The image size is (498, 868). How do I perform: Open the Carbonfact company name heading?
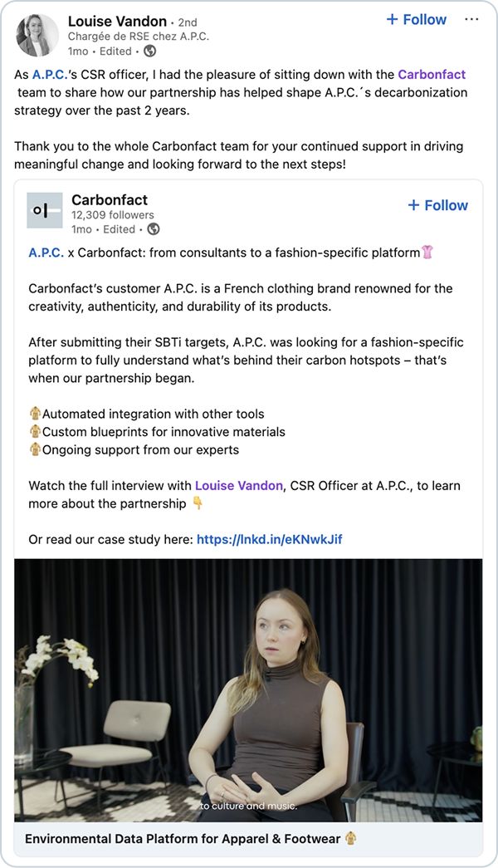(110, 199)
